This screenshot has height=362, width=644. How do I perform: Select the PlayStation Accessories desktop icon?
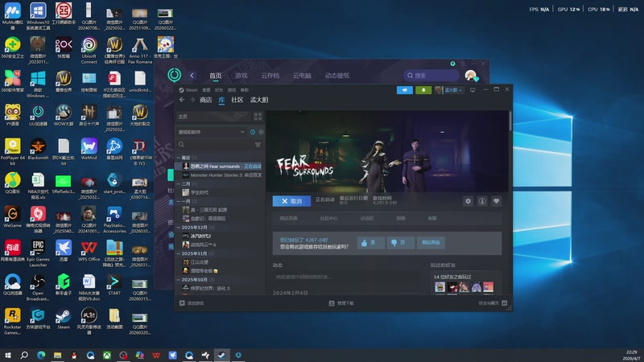114,219
